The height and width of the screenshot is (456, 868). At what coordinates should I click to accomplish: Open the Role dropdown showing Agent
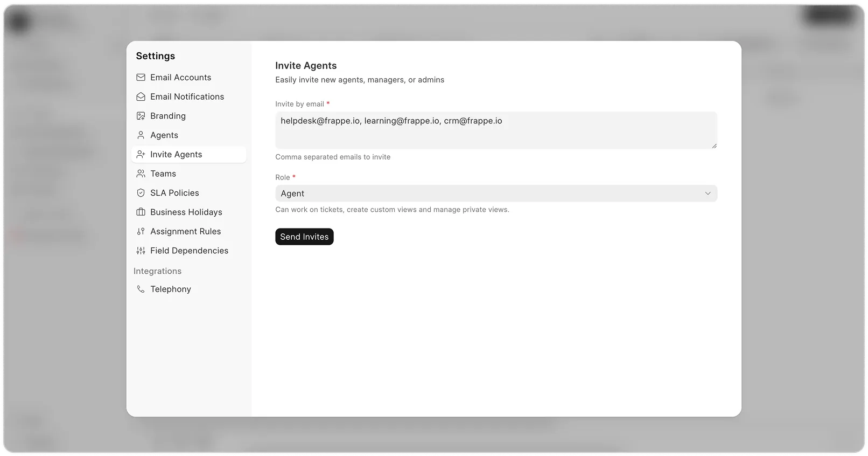pos(495,194)
